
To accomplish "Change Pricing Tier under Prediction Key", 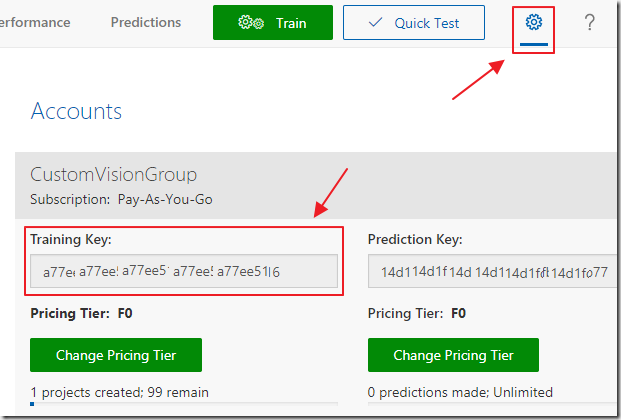I will coord(453,355).
